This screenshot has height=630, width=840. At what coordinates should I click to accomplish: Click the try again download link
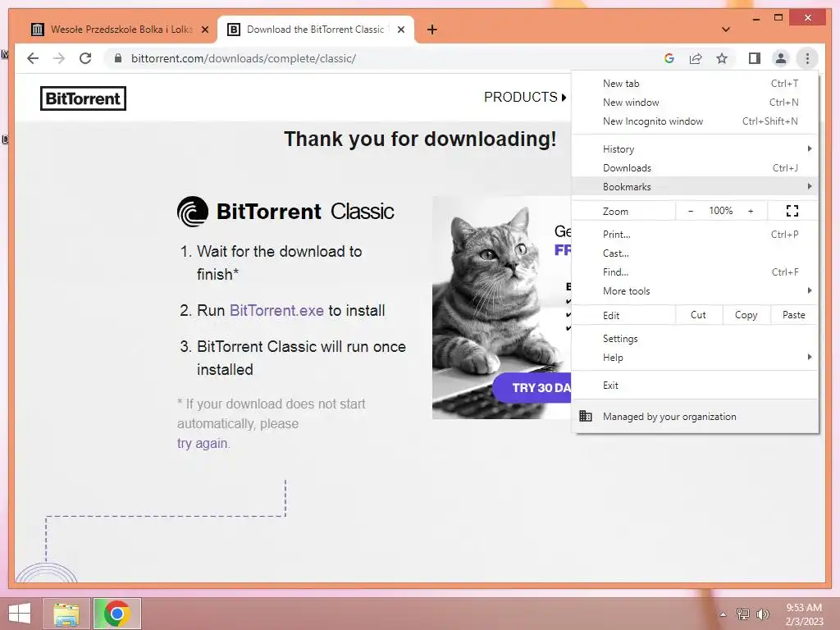tap(203, 444)
